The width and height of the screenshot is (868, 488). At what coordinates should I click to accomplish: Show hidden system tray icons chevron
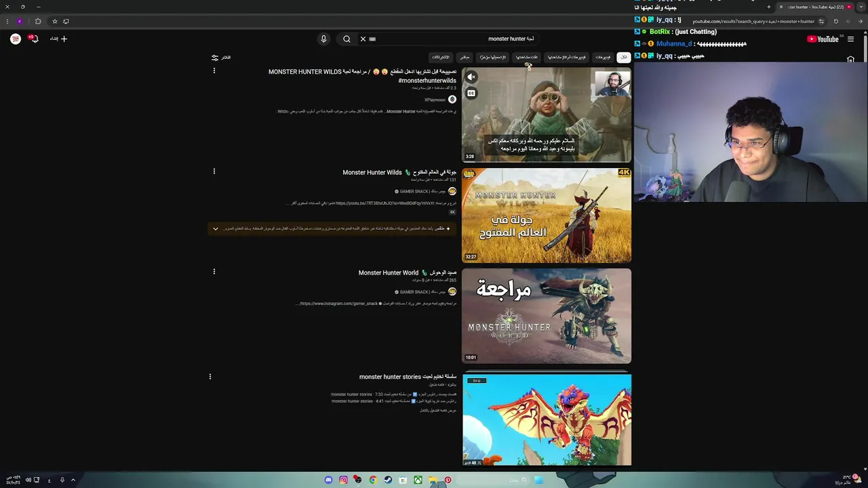[x=73, y=480]
